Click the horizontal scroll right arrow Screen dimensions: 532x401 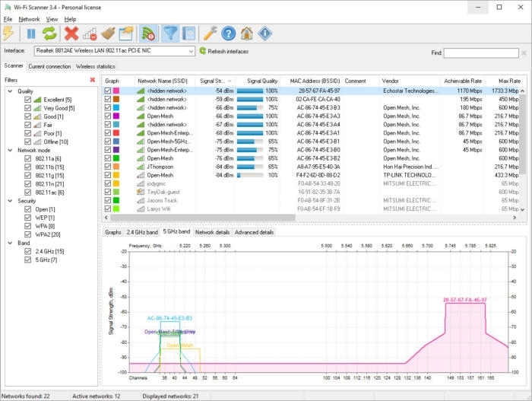[515, 218]
